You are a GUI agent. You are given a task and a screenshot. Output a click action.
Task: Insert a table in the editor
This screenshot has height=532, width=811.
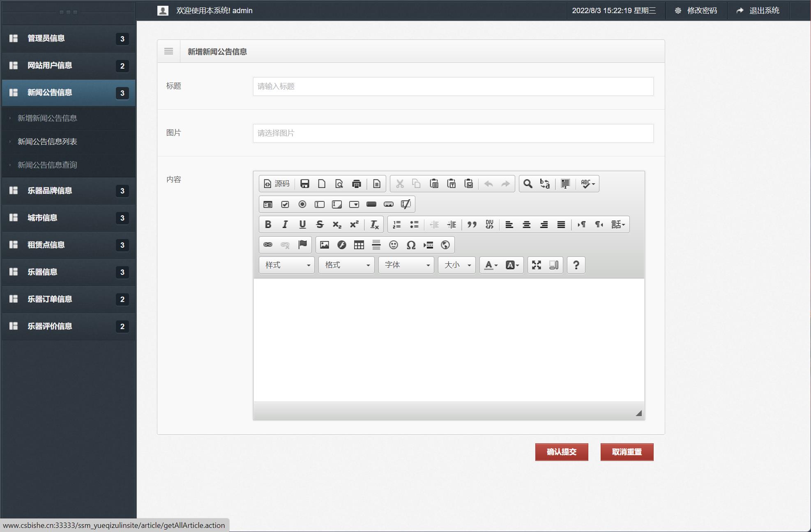pos(359,245)
